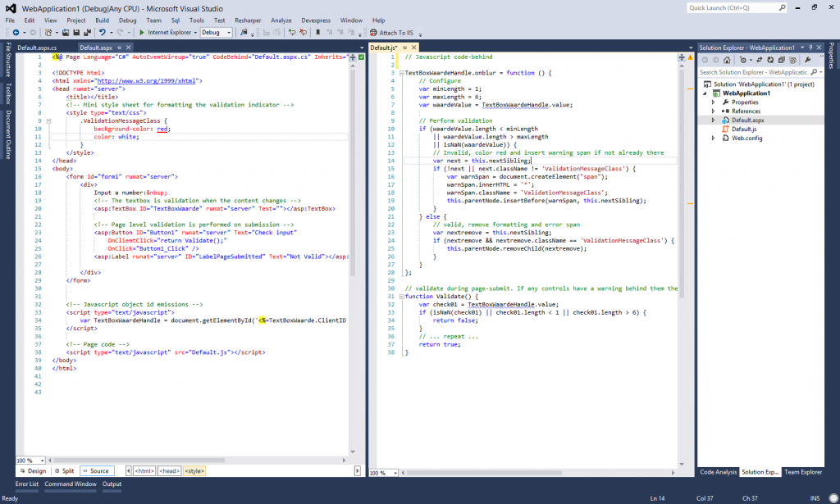Click the Collapse All icon in Solution Explorer
The image size is (840, 504).
coord(782,60)
